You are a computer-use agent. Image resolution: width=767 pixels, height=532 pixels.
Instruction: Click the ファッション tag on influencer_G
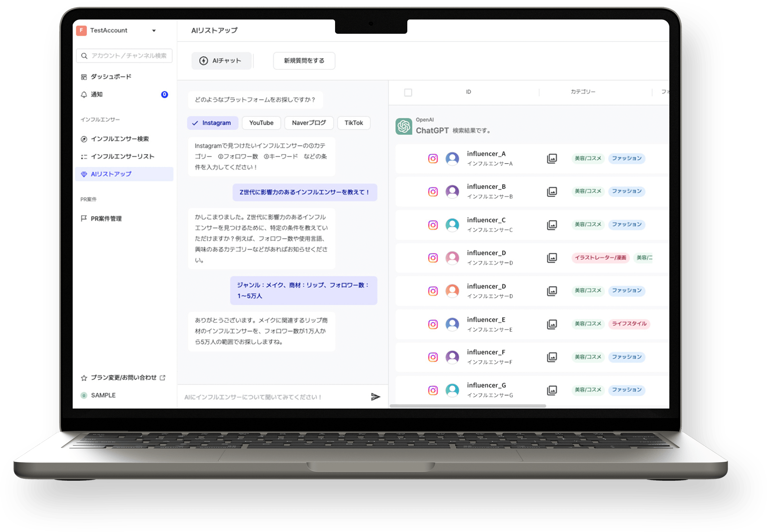click(627, 390)
